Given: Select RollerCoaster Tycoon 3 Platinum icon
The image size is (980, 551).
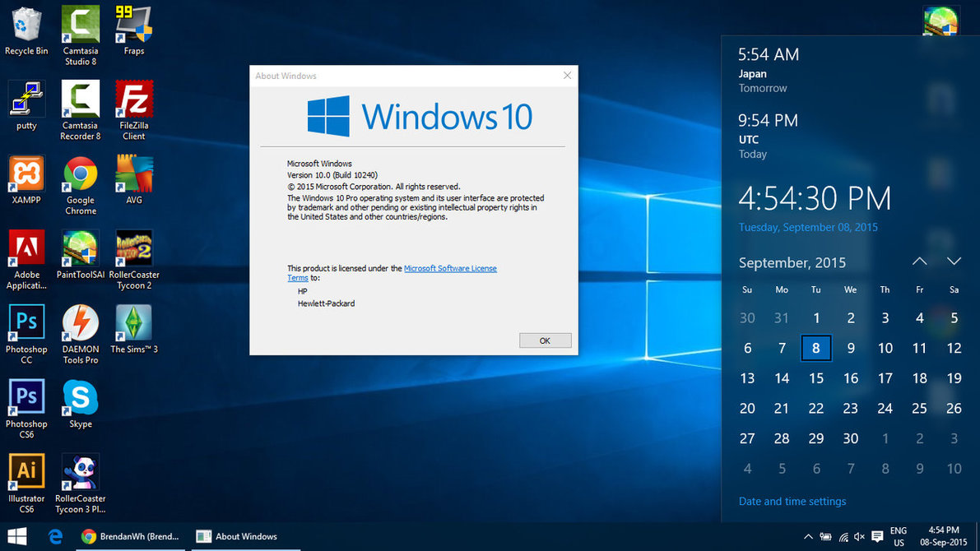Looking at the screenshot, I should click(80, 483).
